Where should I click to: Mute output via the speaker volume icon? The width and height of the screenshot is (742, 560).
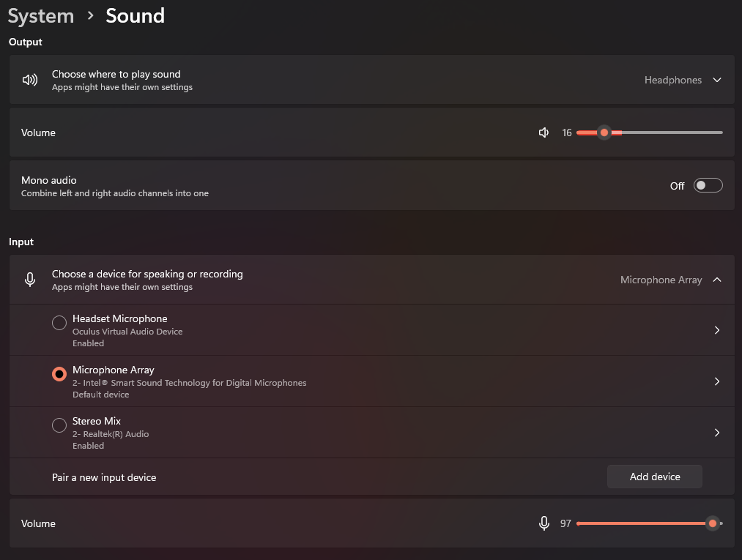click(x=543, y=132)
